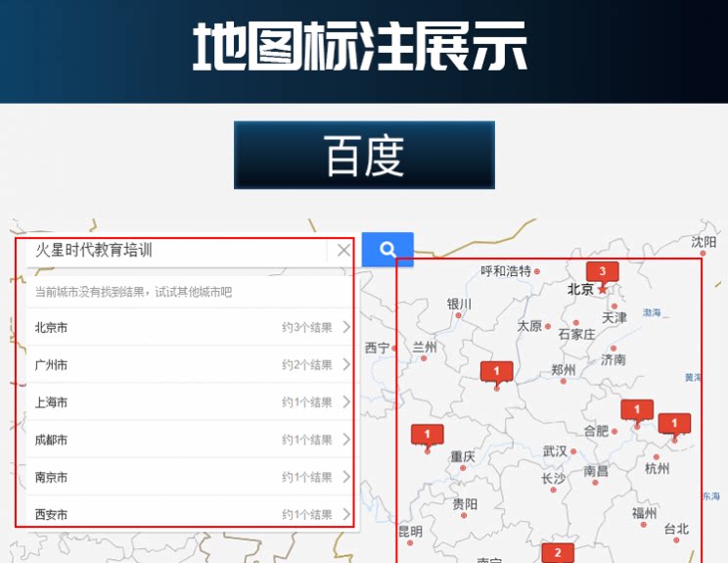Click the 长沙 city label
728x563 pixels.
click(554, 478)
